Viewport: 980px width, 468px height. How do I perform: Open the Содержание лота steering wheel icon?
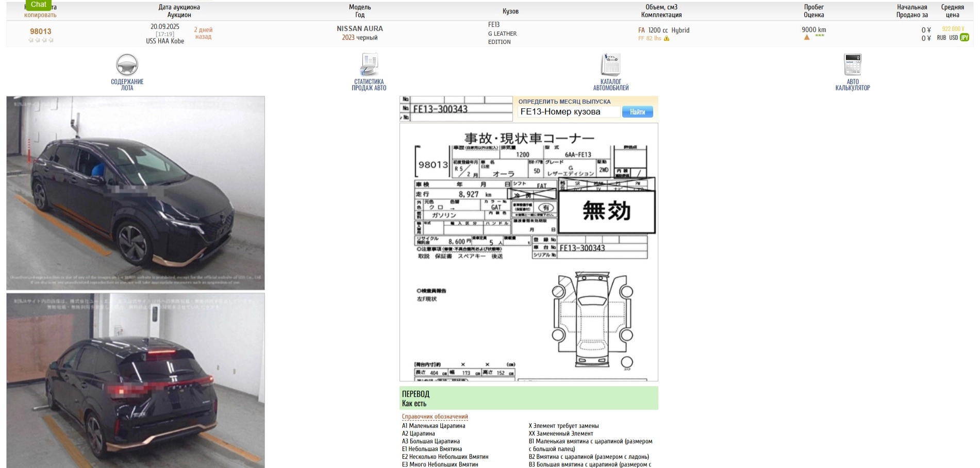(127, 65)
